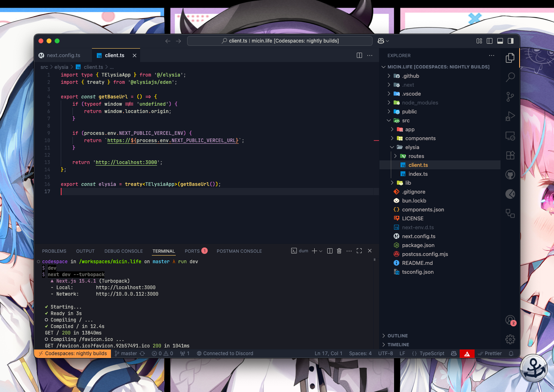This screenshot has height=392, width=554.
Task: Kill the terminal with trash icon
Action: coord(339,251)
